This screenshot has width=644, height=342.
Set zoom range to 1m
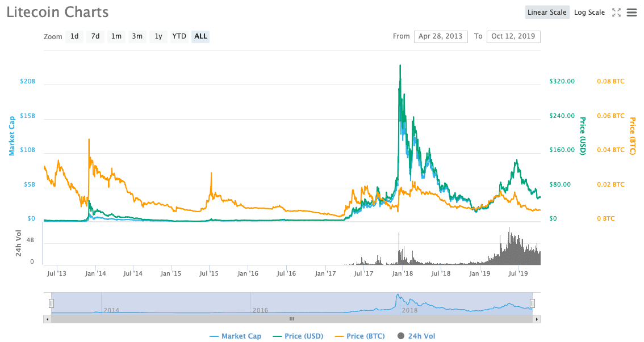(116, 36)
